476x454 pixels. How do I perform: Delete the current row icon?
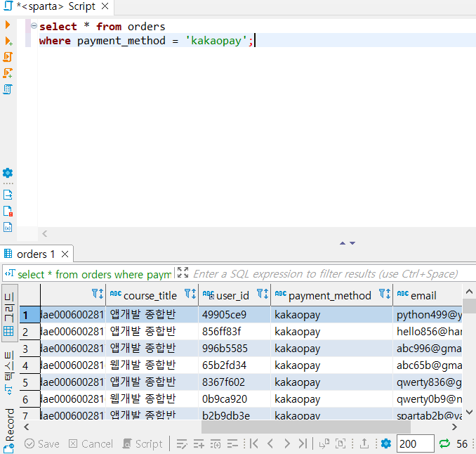click(x=232, y=444)
